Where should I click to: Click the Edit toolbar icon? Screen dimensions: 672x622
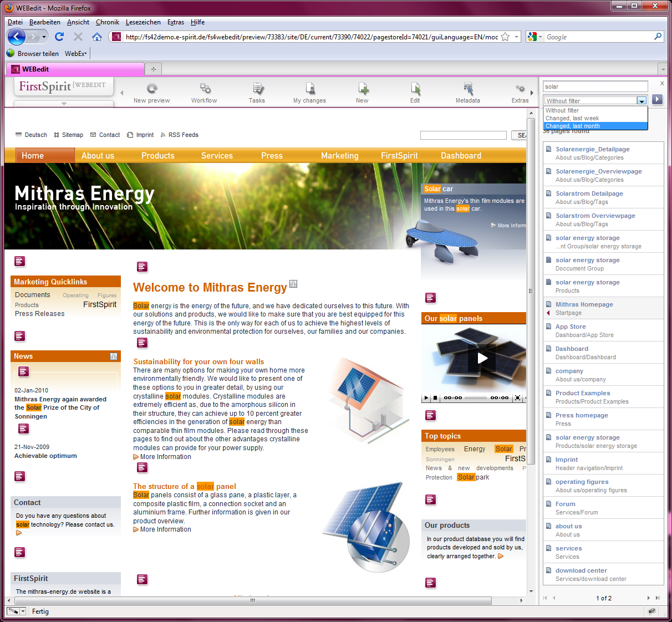(415, 93)
